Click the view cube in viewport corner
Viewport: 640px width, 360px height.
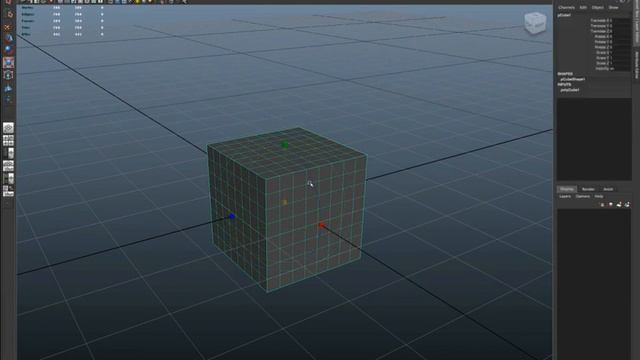click(535, 22)
